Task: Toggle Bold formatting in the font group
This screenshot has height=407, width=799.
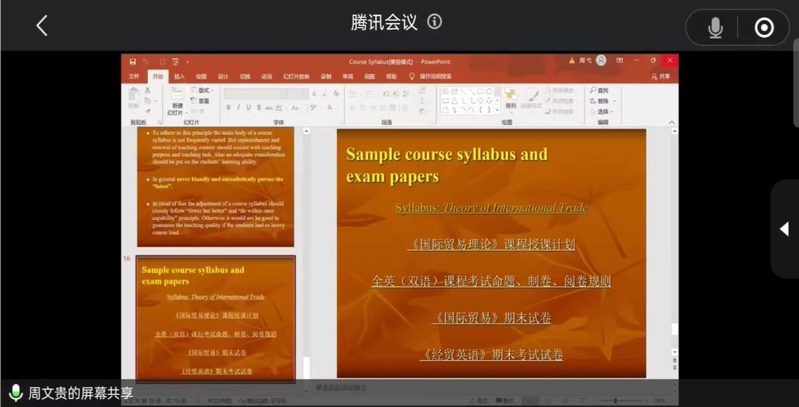Action: point(229,108)
